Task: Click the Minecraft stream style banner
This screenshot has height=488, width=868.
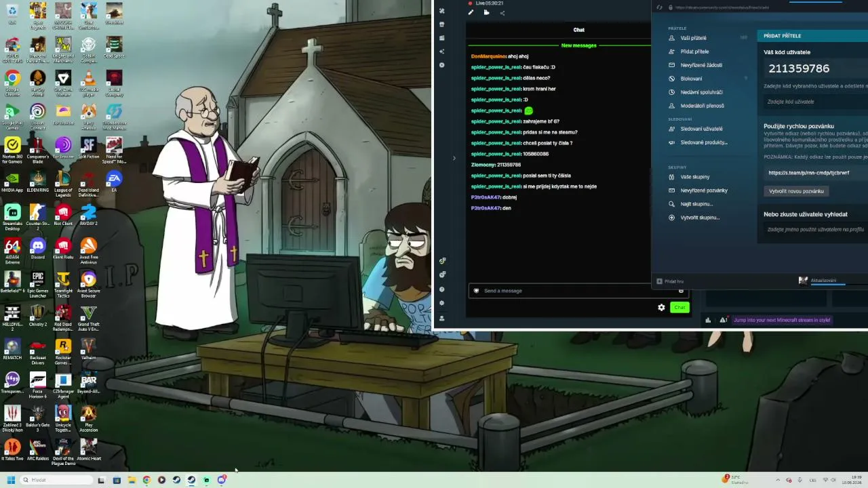Action: tap(782, 320)
